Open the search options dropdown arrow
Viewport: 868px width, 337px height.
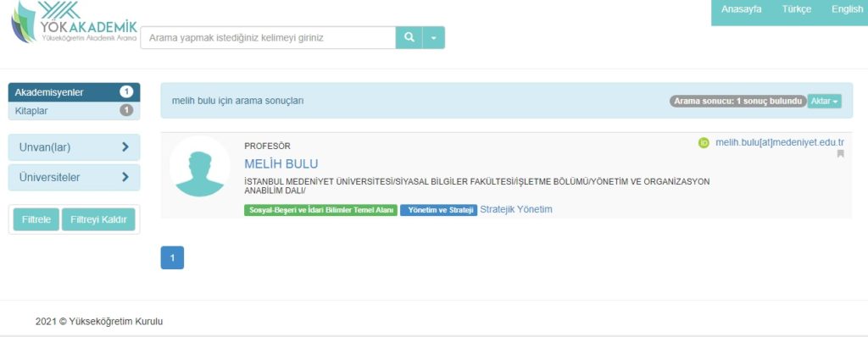(x=433, y=37)
